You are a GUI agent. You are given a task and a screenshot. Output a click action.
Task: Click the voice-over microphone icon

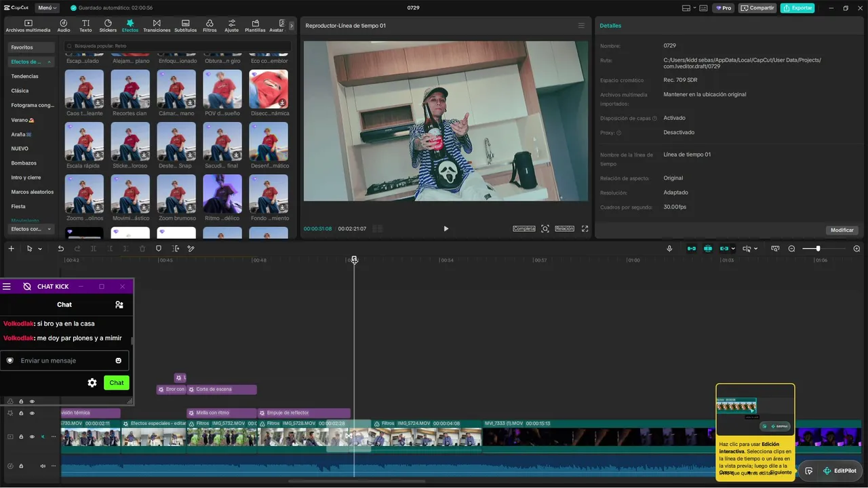[669, 249]
